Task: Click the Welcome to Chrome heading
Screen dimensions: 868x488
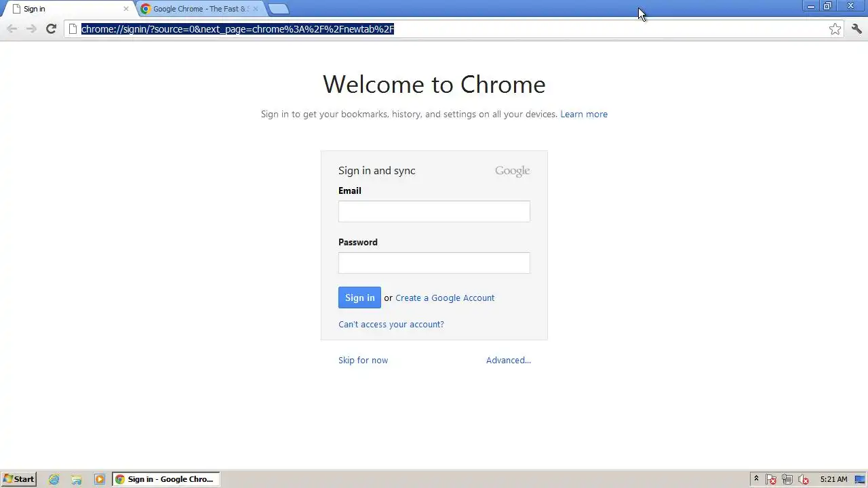Action: [x=434, y=84]
